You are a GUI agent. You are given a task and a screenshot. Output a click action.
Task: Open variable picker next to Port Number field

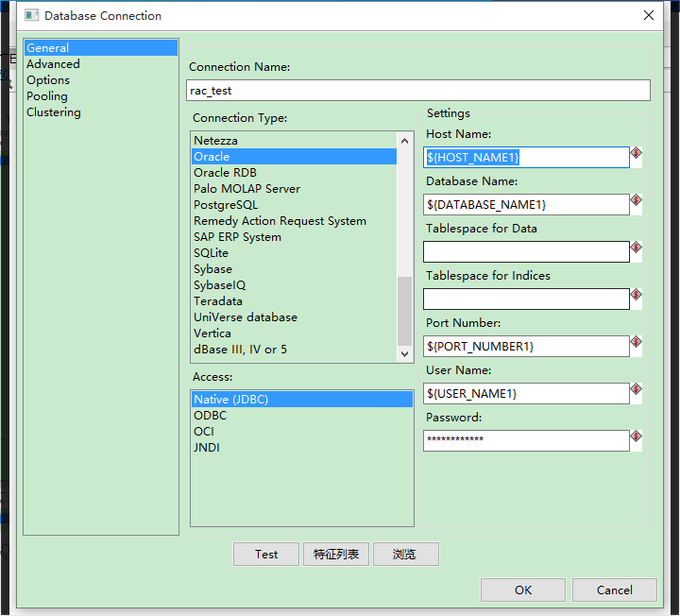[636, 342]
